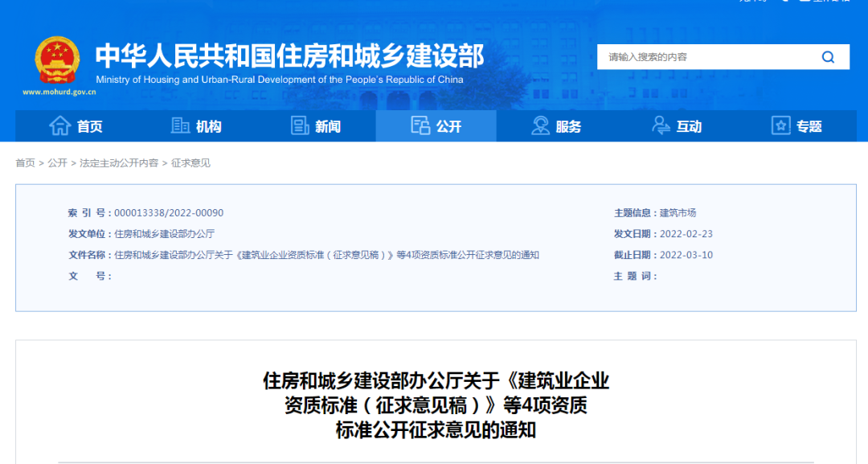Click the interaction icon on the 互动 tab
The height and width of the screenshot is (464, 868).
pos(660,126)
